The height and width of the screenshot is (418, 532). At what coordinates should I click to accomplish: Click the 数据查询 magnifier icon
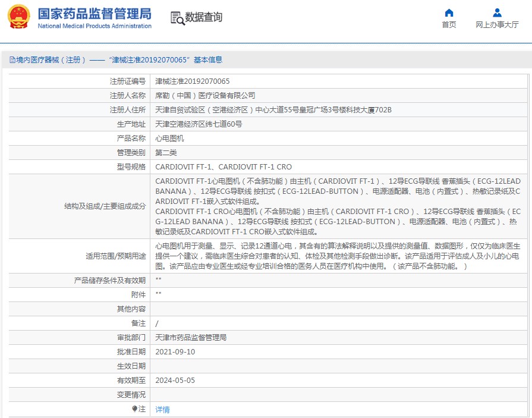(x=177, y=18)
